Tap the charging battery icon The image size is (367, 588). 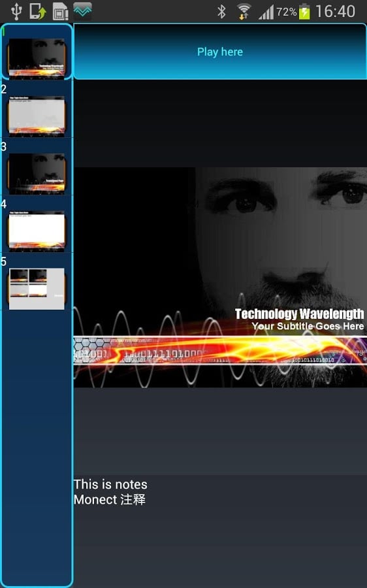click(304, 12)
